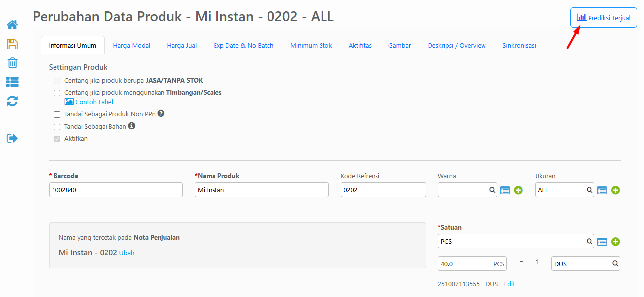Open the Minimum Stok tab
Screen dimensions: 644x297
[x=311, y=45]
